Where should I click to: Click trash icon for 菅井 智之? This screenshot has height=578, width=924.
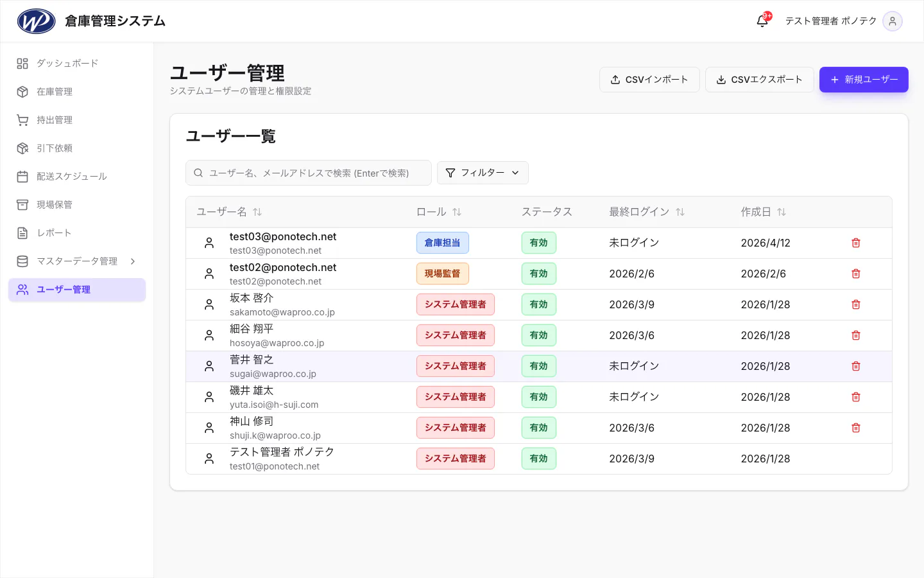856,366
